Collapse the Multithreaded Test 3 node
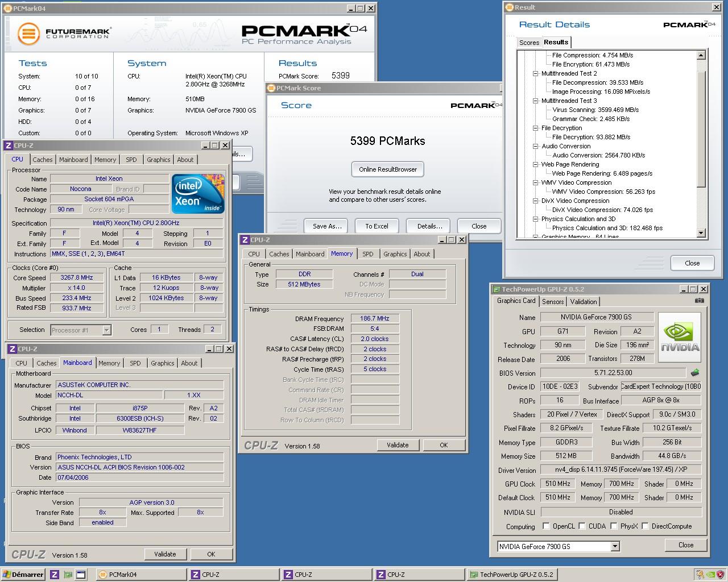The height and width of the screenshot is (582, 728). (535, 101)
